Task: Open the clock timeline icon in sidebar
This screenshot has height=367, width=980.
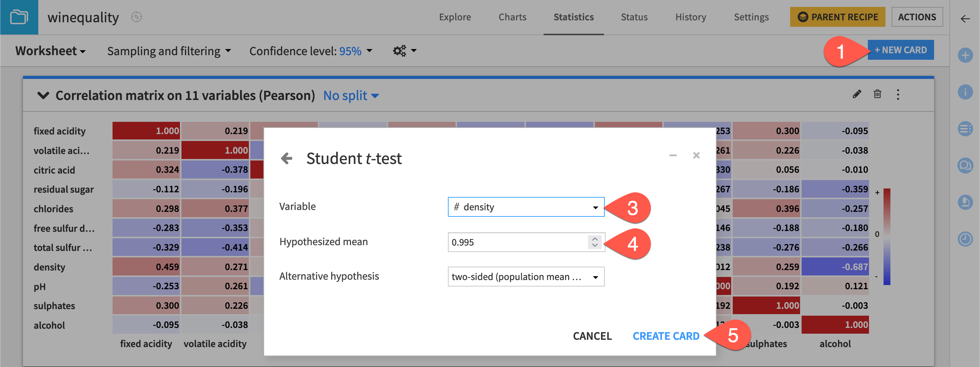Action: pyautogui.click(x=965, y=239)
